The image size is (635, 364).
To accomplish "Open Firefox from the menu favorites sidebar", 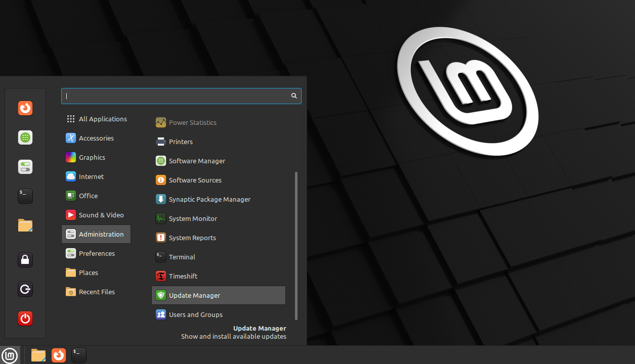I will coord(25,108).
